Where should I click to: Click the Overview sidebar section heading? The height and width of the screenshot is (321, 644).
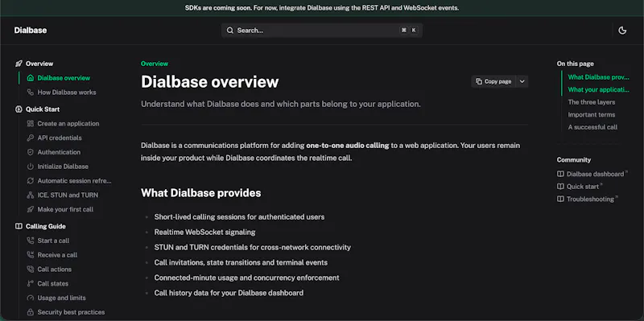pos(39,64)
